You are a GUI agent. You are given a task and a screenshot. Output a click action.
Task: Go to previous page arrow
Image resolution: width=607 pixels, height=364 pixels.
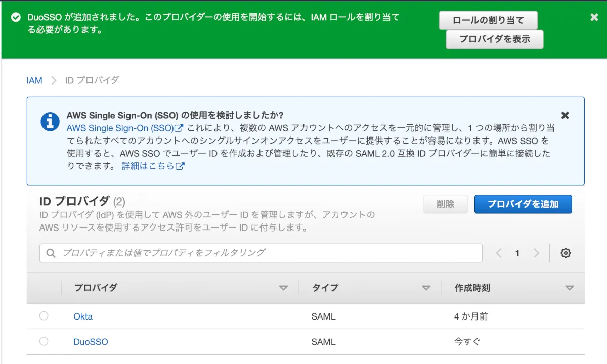tap(499, 253)
